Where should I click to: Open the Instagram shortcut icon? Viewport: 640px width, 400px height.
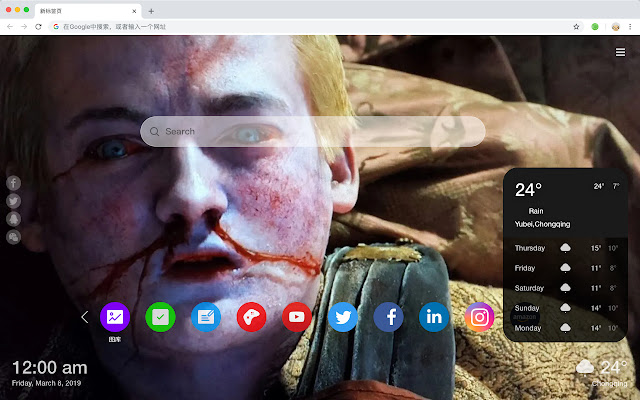(479, 317)
